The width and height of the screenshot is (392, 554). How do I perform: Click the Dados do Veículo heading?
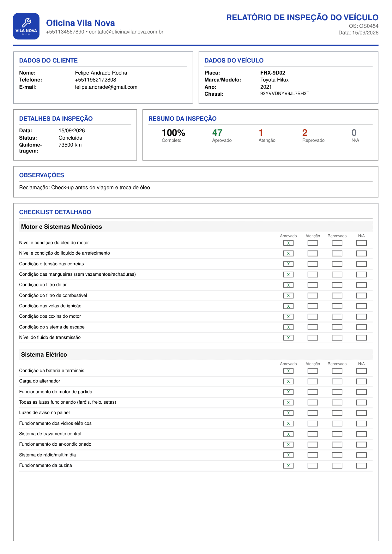pos(234,61)
